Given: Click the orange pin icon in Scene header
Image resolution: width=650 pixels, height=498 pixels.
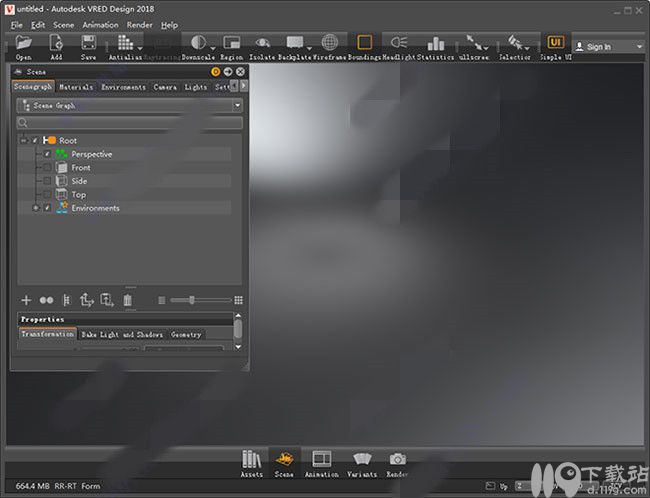Looking at the screenshot, I should click(215, 72).
